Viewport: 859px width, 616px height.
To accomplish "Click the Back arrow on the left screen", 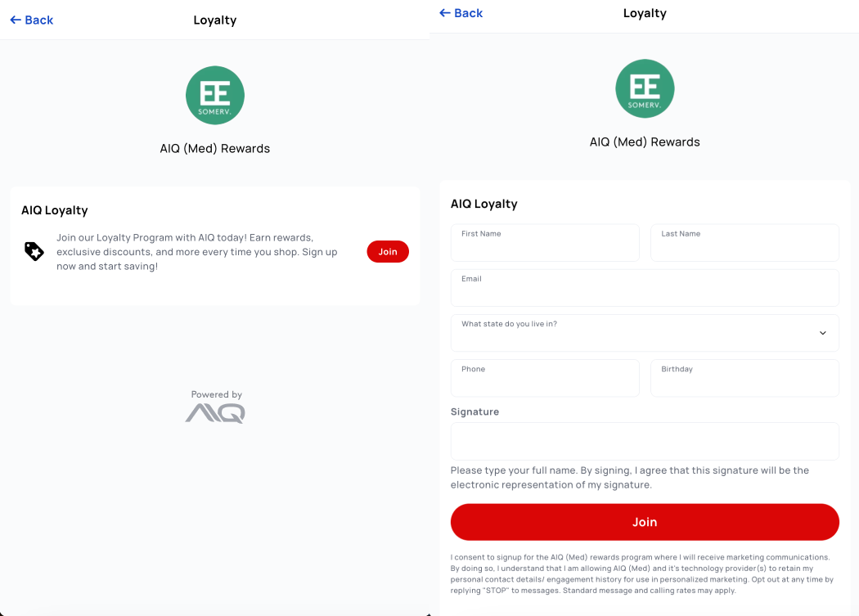I will tap(16, 20).
